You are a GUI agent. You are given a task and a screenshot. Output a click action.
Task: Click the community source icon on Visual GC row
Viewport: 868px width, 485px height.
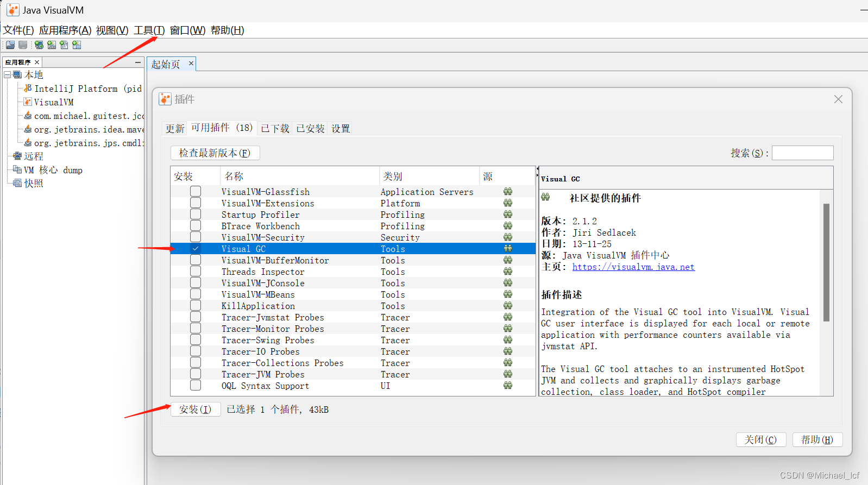pos(508,249)
